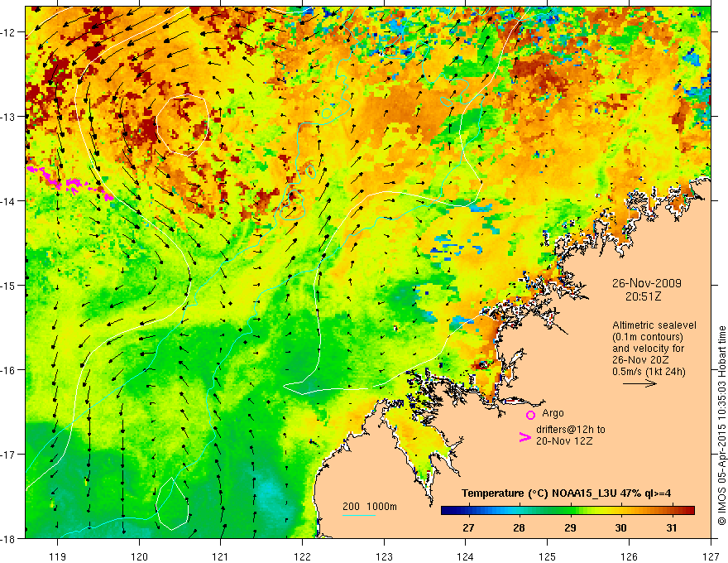
Task: Click the date text 26-Nov-2009
Action: (647, 283)
